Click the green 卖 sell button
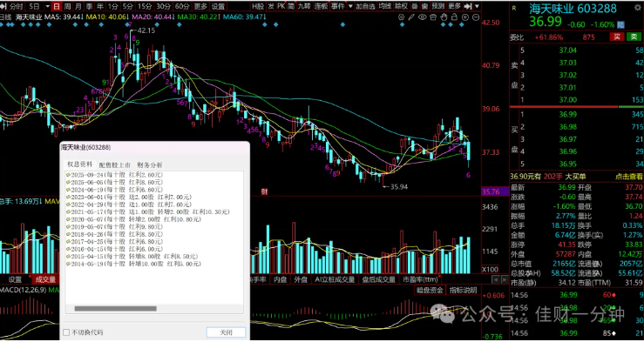 [x=634, y=37]
